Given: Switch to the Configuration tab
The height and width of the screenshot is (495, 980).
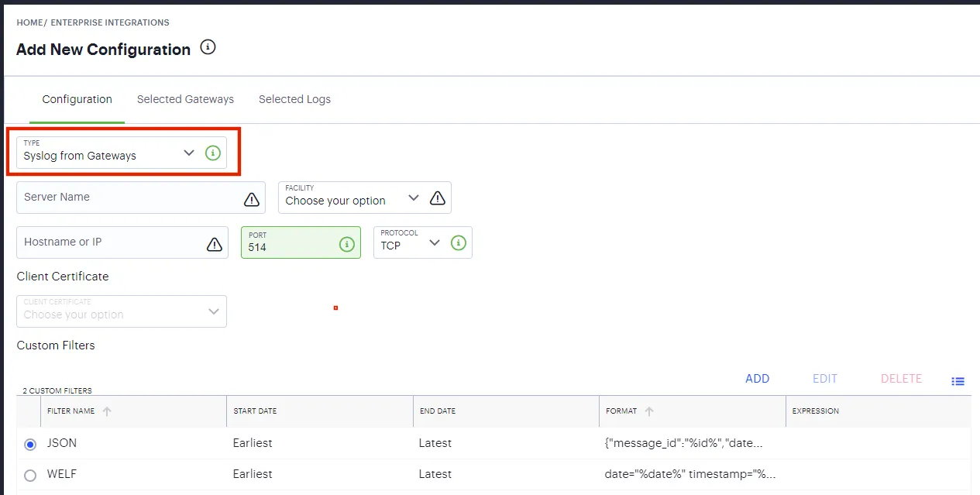Looking at the screenshot, I should coord(77,99).
